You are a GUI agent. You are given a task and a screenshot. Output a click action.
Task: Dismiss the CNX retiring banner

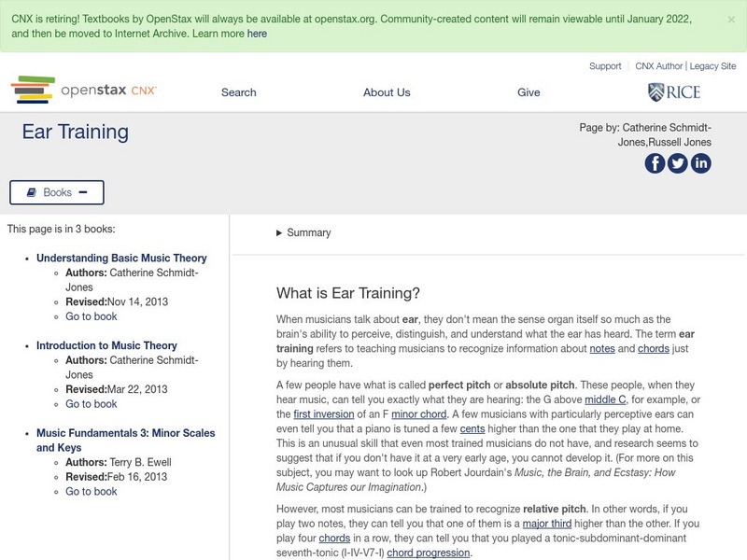tap(731, 20)
